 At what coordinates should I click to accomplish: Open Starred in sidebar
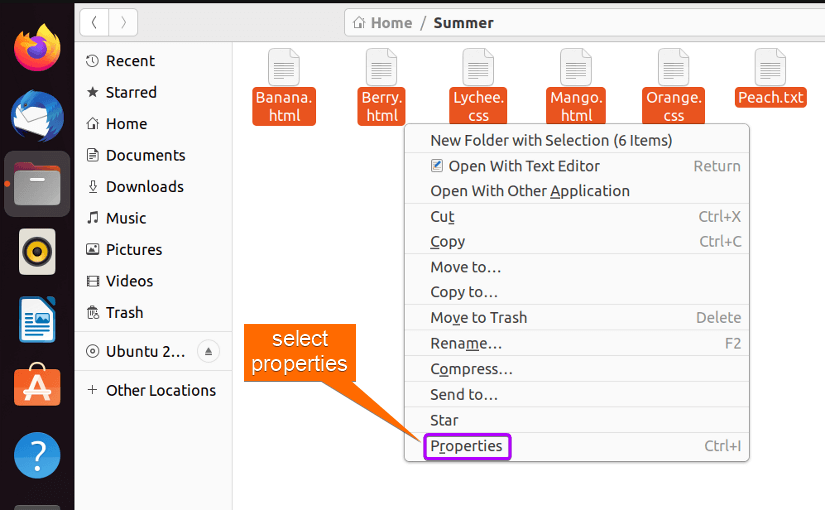153,93
